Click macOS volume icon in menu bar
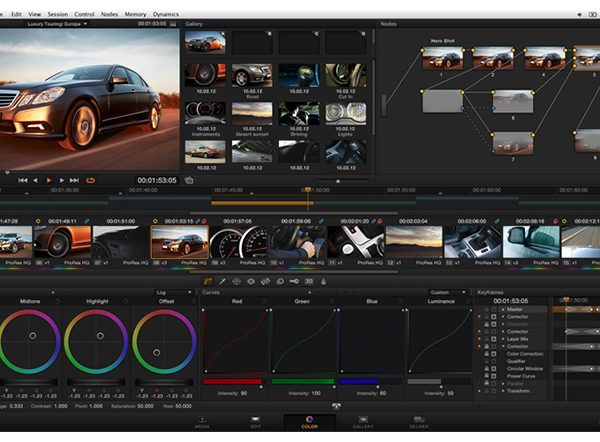 point(580,14)
